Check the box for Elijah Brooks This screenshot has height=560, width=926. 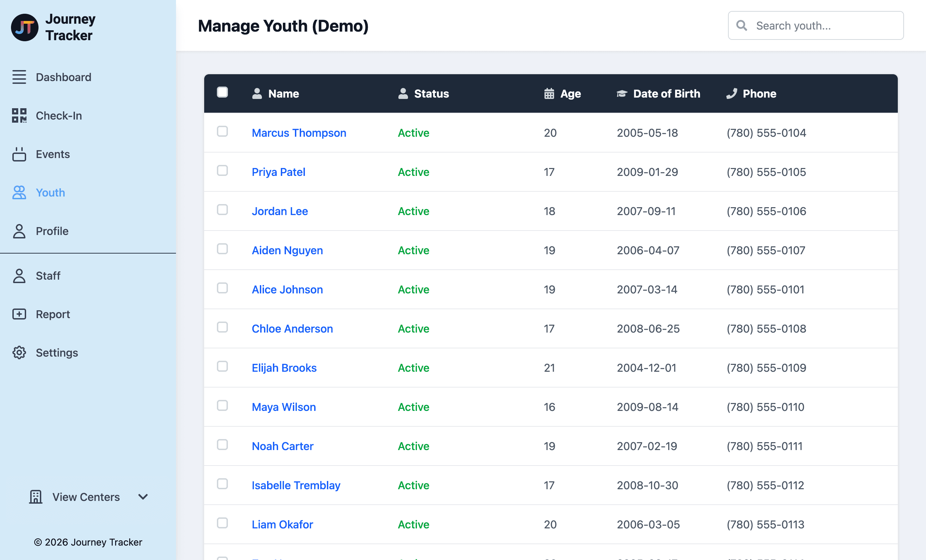(222, 366)
